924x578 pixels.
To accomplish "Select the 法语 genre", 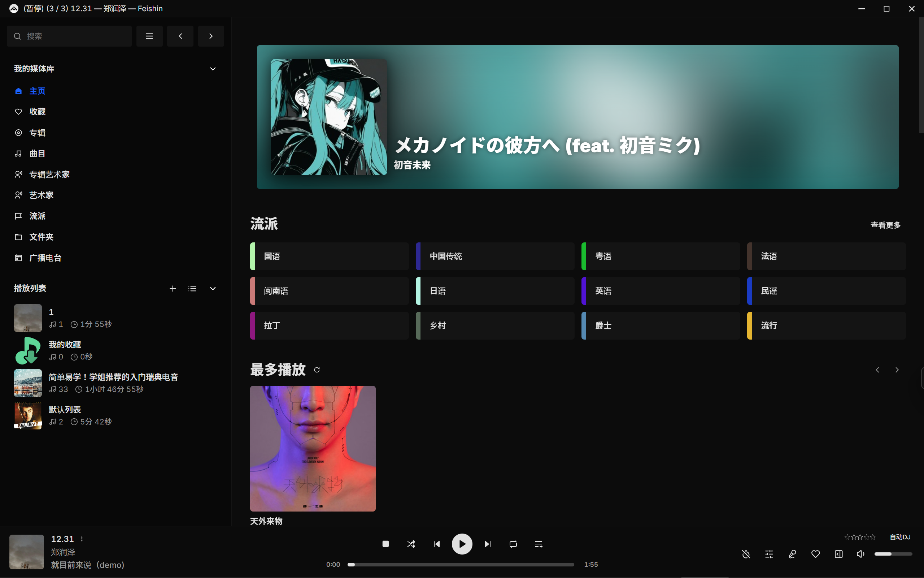I will (x=826, y=256).
